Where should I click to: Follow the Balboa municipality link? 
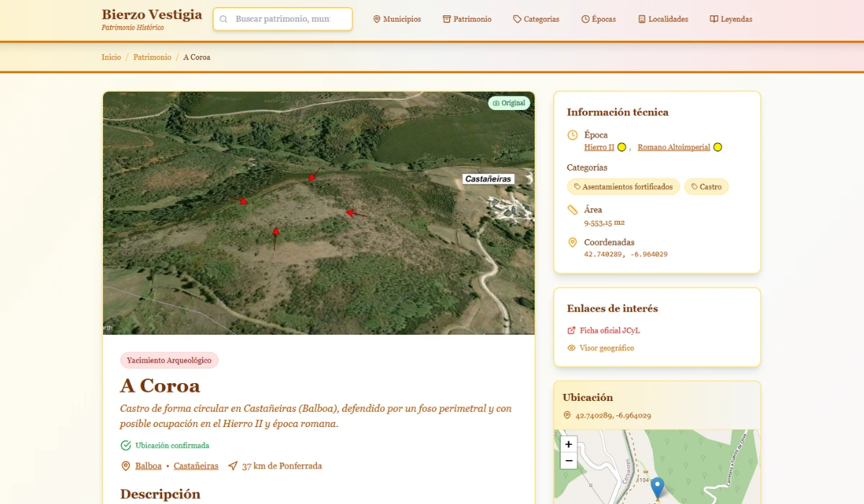(x=148, y=466)
